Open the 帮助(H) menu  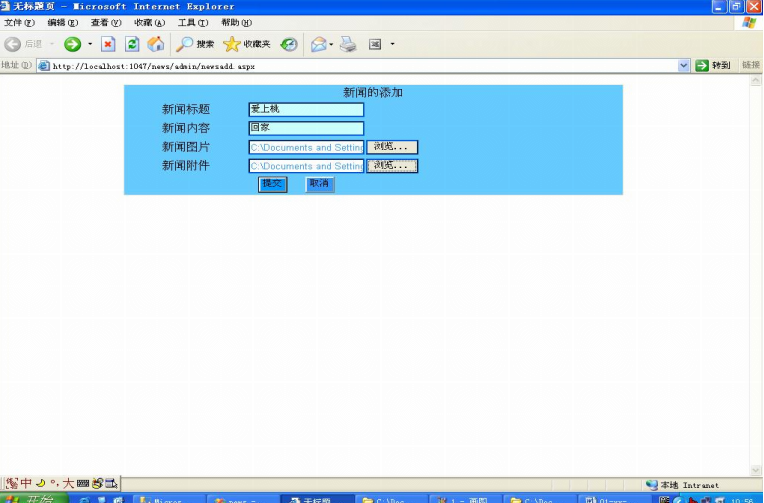(236, 22)
